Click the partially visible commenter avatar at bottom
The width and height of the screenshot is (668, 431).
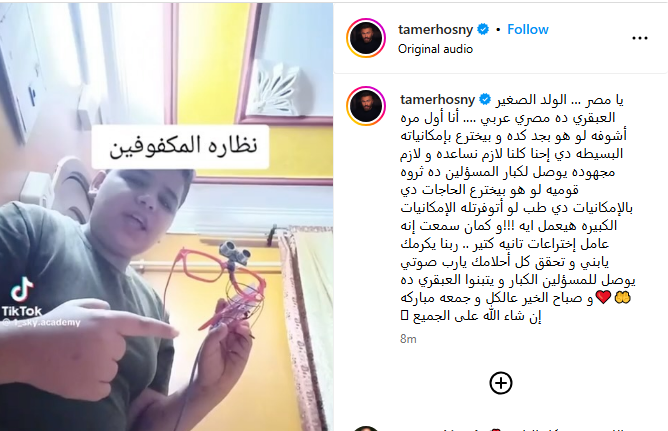click(x=366, y=428)
